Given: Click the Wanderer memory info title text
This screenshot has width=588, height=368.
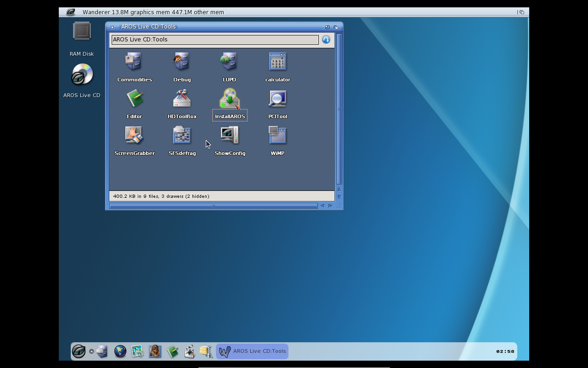Looking at the screenshot, I should pyautogui.click(x=153, y=12).
